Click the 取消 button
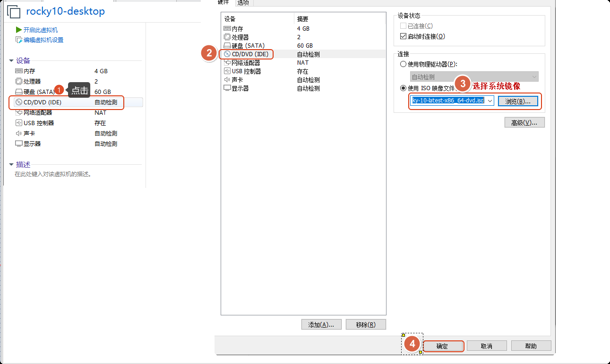Viewport: 610px width, 364px height. (x=487, y=346)
